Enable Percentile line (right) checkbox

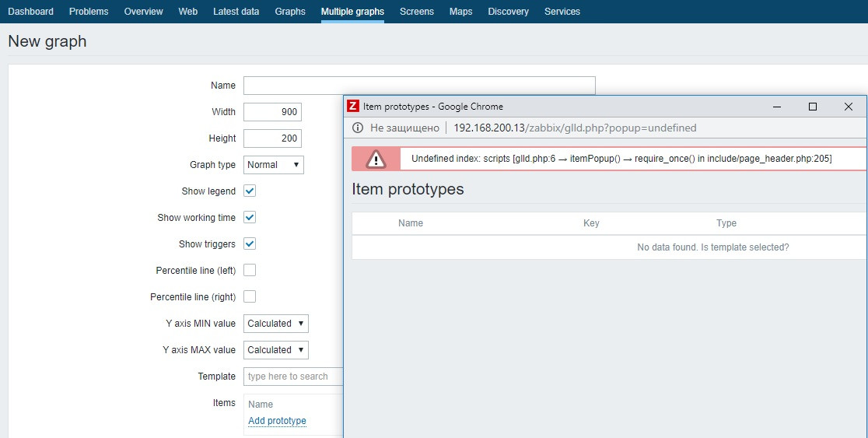point(250,297)
